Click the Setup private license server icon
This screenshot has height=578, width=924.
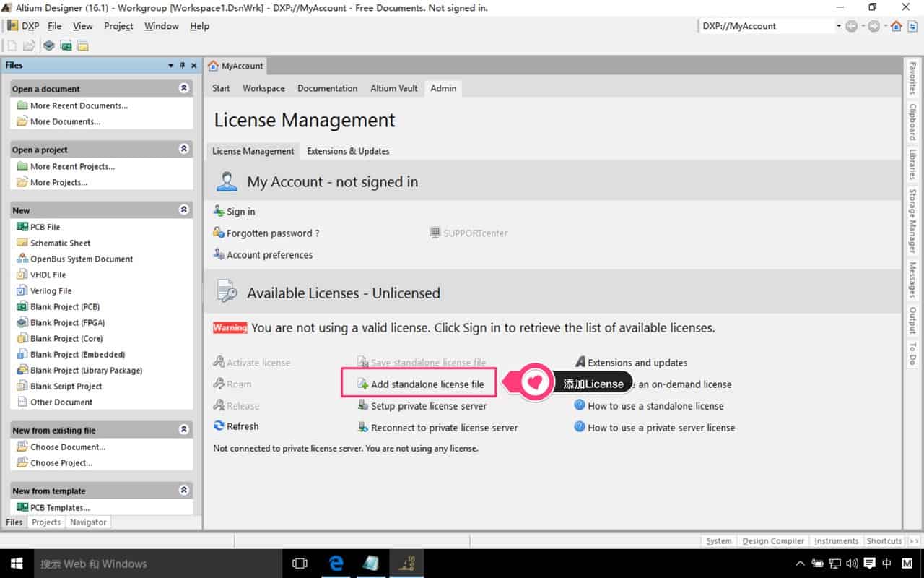tap(363, 406)
